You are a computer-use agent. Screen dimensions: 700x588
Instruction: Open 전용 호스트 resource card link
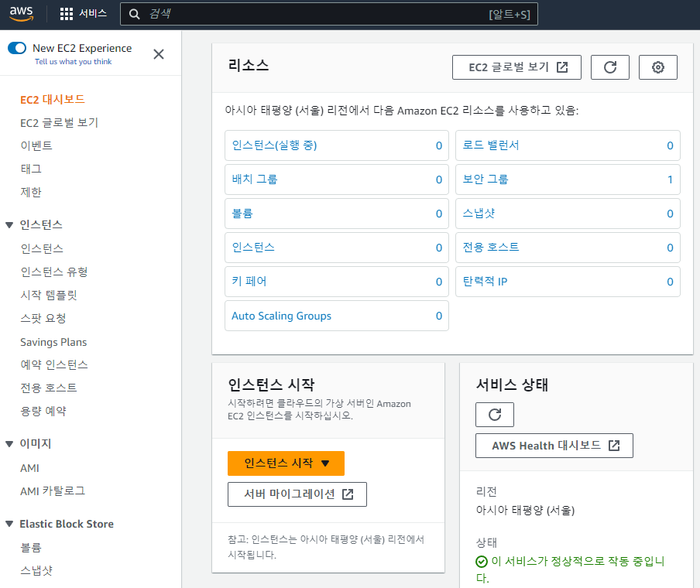point(491,248)
